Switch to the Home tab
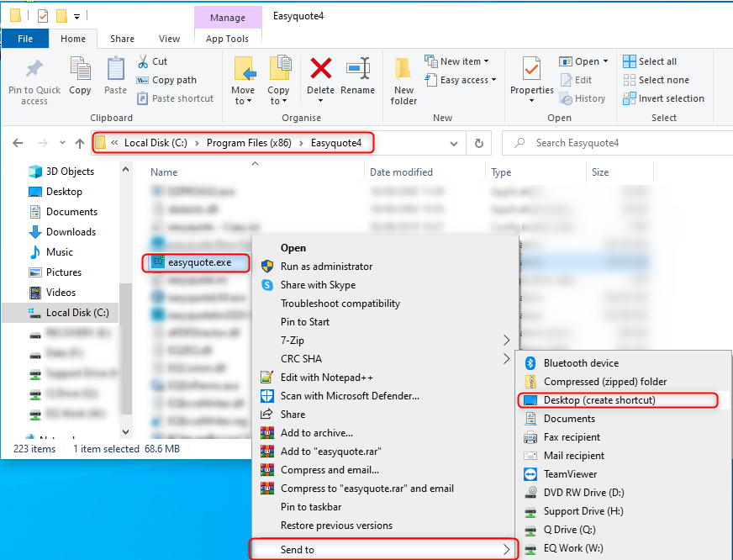733x560 pixels. pyautogui.click(x=73, y=39)
